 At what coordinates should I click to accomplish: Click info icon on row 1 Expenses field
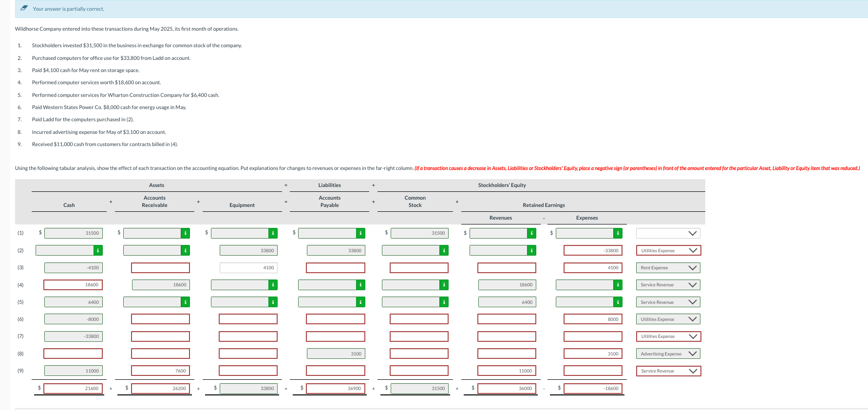pyautogui.click(x=618, y=233)
